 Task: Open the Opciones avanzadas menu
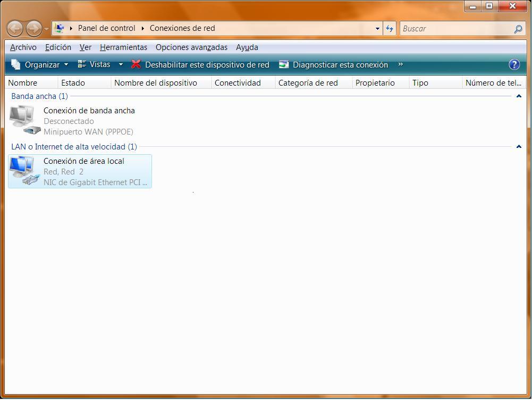pos(191,47)
